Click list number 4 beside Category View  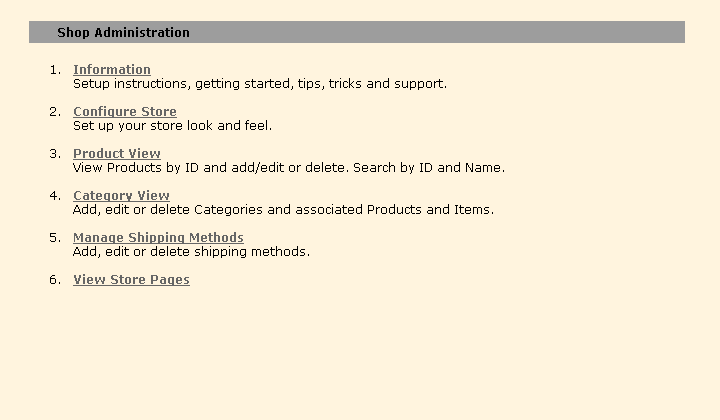[55, 196]
